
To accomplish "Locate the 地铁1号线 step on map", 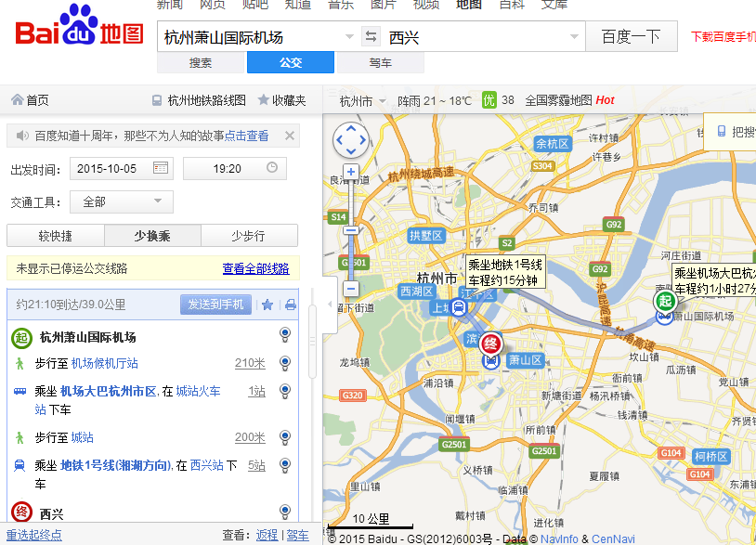I will 285,465.
